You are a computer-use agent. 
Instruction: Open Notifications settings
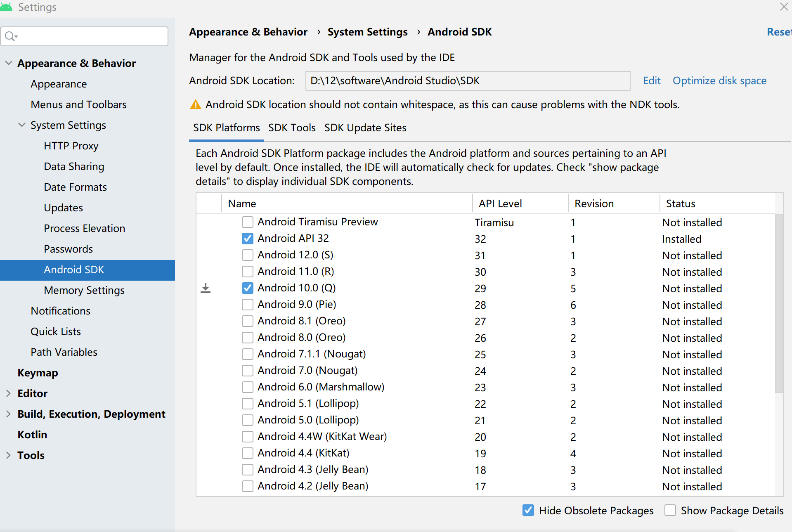pos(60,311)
